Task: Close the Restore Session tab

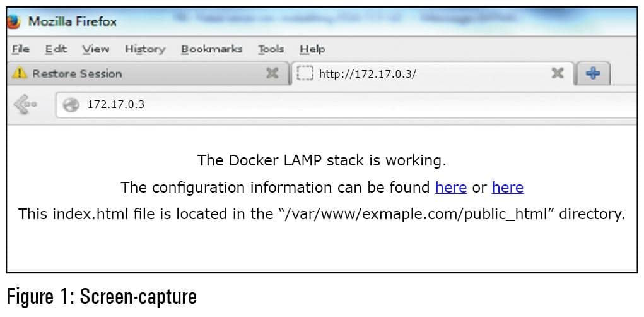Action: pos(272,73)
